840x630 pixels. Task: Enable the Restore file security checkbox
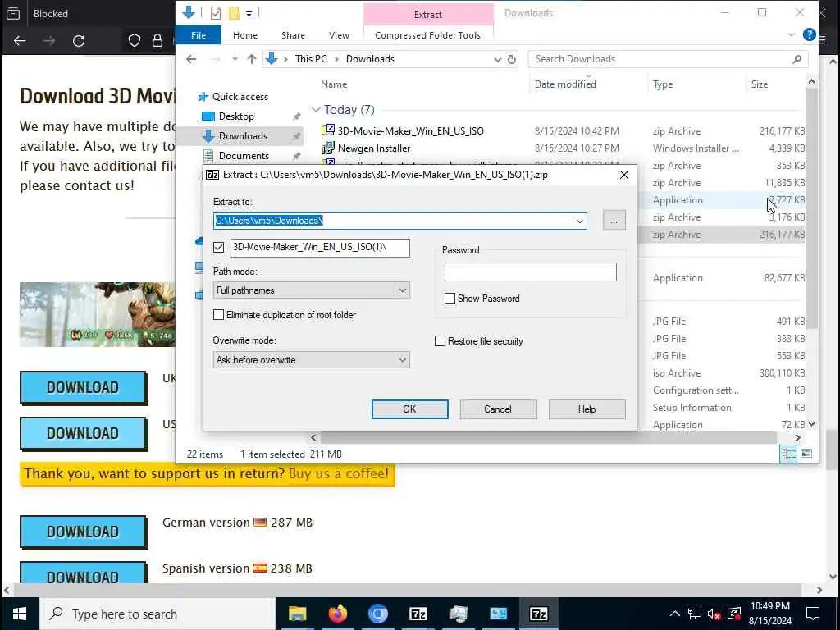click(x=440, y=341)
